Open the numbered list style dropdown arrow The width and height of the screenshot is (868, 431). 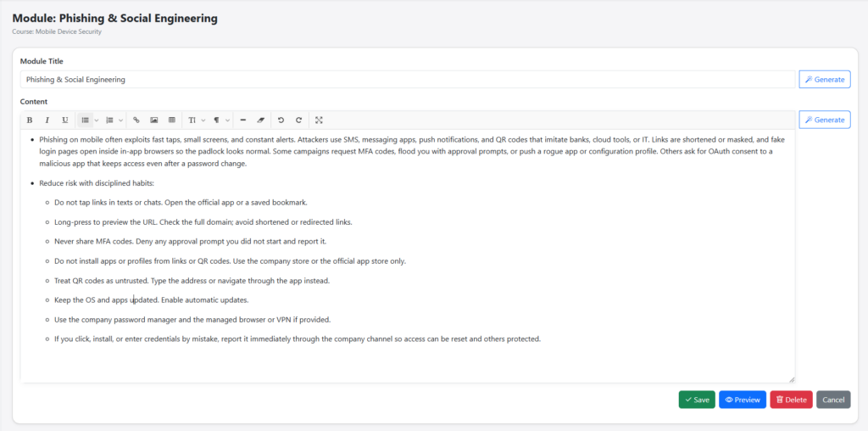pyautogui.click(x=120, y=120)
